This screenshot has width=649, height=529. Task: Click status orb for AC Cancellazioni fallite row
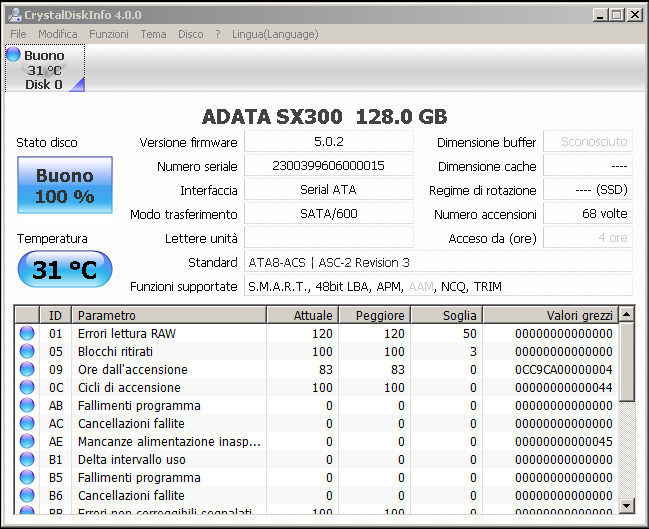[x=27, y=423]
